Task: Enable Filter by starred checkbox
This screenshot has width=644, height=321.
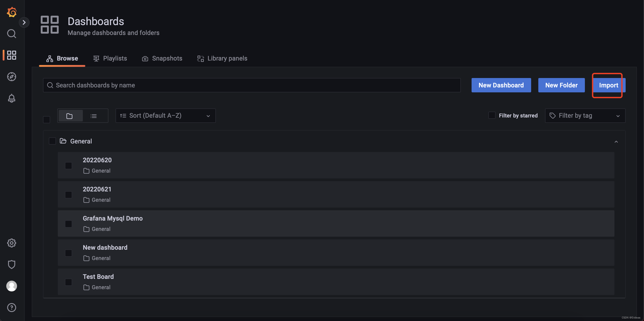Action: tap(492, 115)
